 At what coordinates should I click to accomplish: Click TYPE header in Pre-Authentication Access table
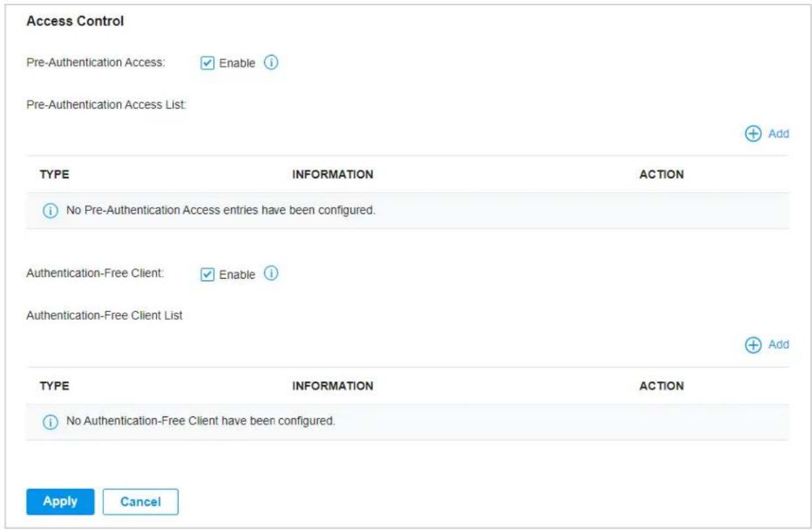point(54,174)
